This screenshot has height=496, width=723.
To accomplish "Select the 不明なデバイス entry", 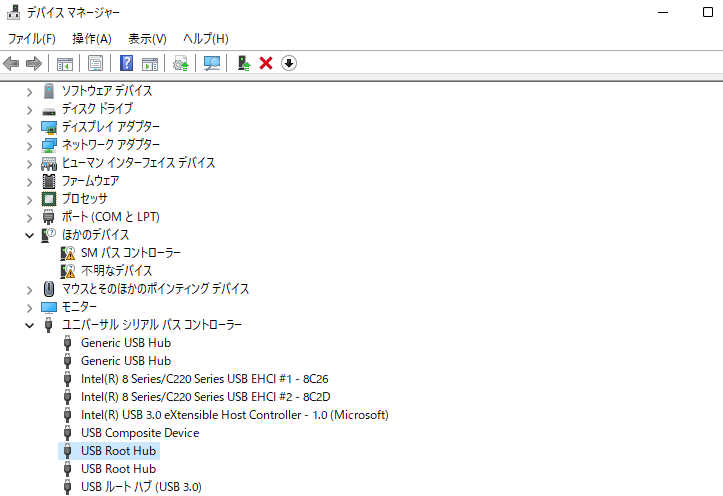I will (x=116, y=271).
